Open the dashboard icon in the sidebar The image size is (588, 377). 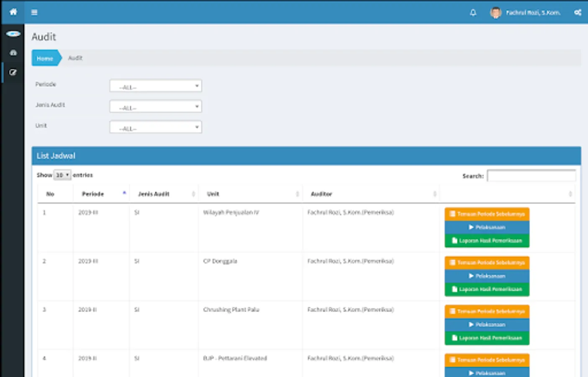[x=13, y=53]
